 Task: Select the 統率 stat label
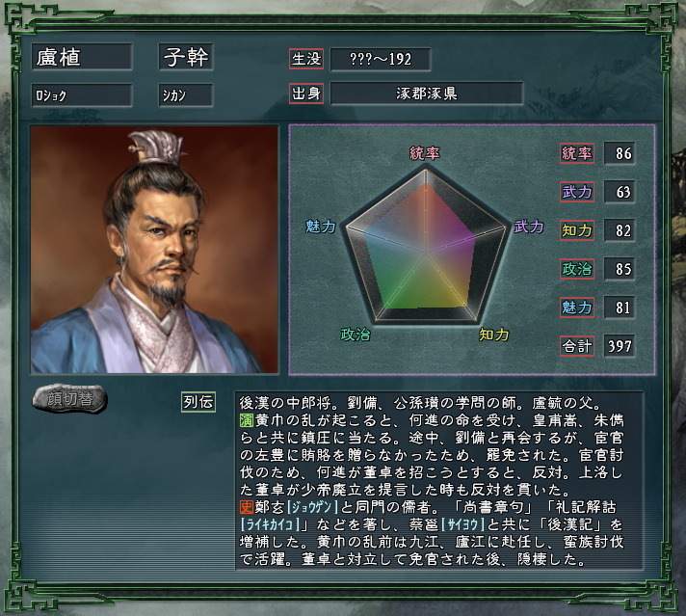[576, 153]
